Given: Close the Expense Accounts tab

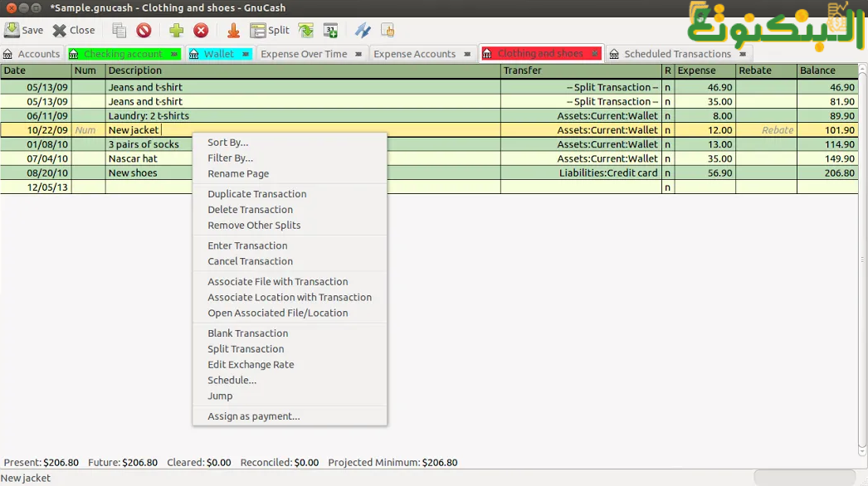Looking at the screenshot, I should [467, 54].
